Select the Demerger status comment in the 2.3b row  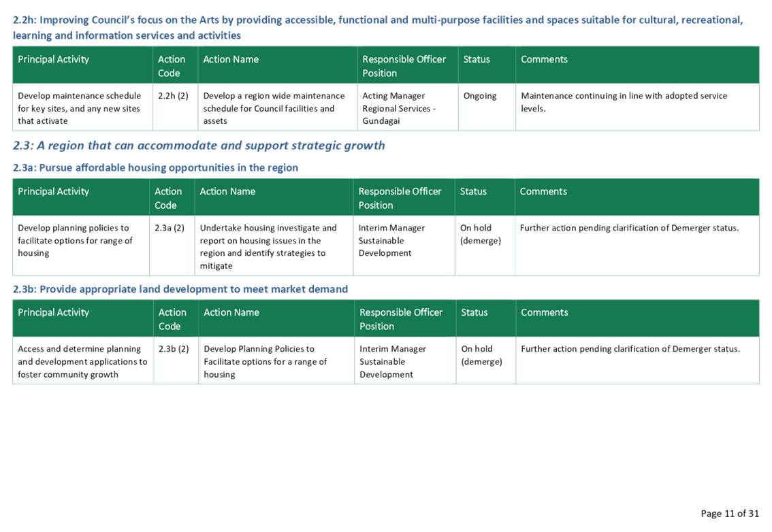point(630,349)
